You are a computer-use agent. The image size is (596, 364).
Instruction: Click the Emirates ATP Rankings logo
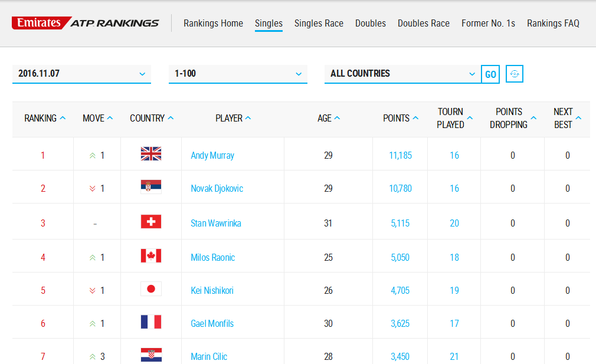(85, 23)
